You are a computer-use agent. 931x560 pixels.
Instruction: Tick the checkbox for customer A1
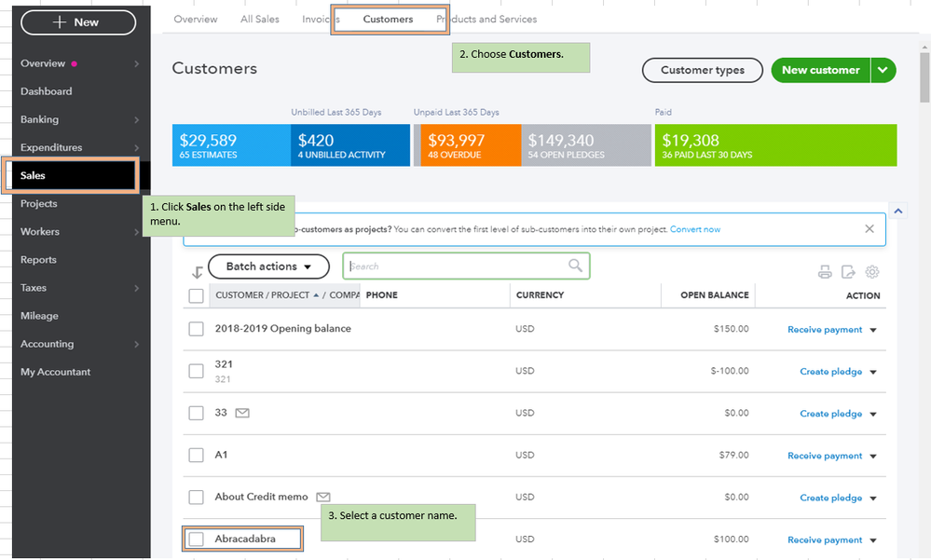(x=196, y=456)
